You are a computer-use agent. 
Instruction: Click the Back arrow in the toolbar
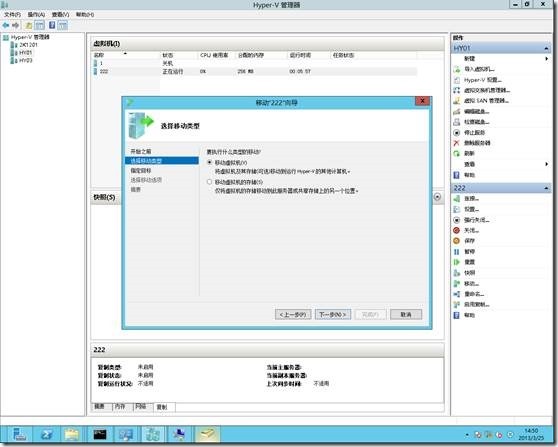6,25
